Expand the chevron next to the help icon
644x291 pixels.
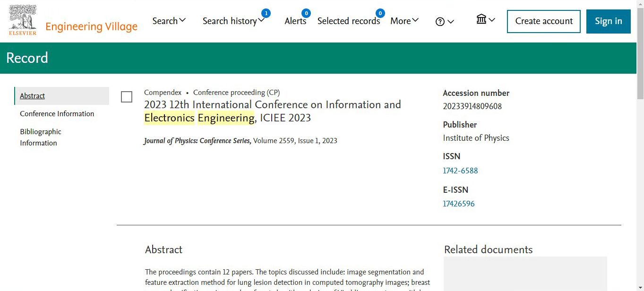451,22
